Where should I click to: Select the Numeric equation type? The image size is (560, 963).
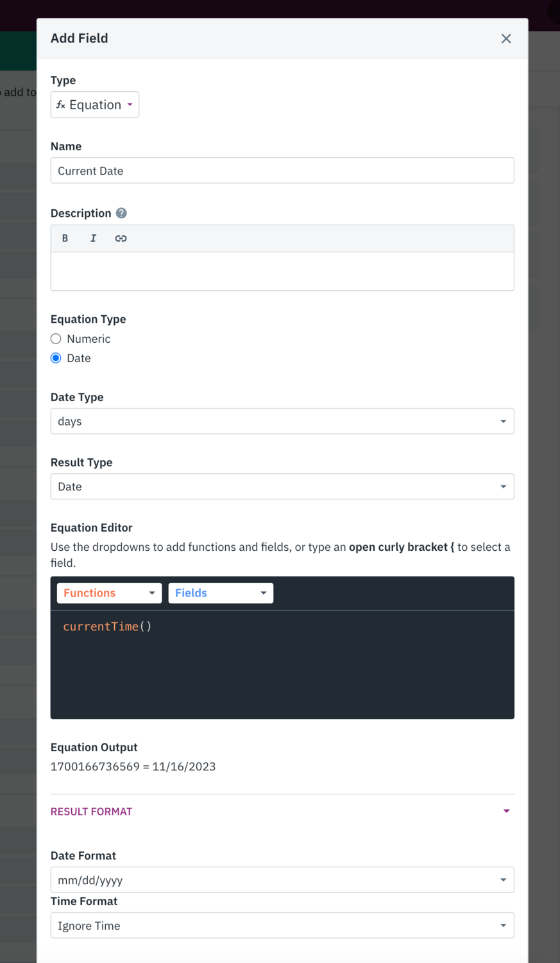tap(56, 339)
